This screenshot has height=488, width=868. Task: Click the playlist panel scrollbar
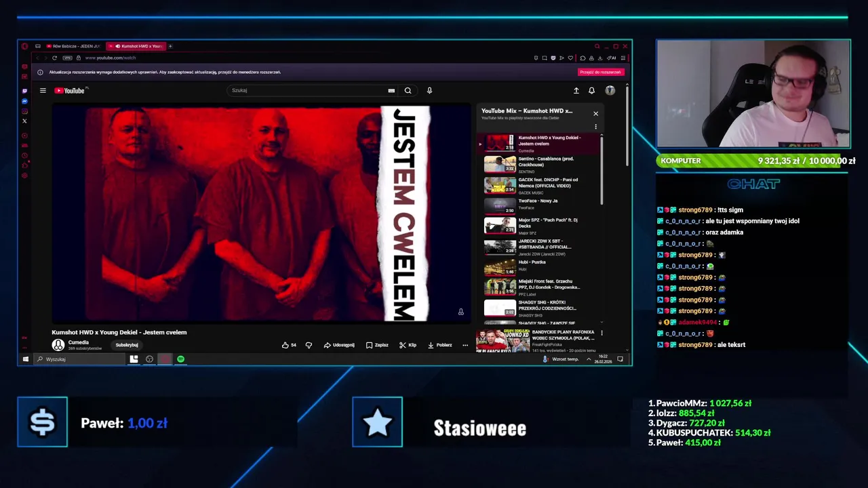point(601,169)
